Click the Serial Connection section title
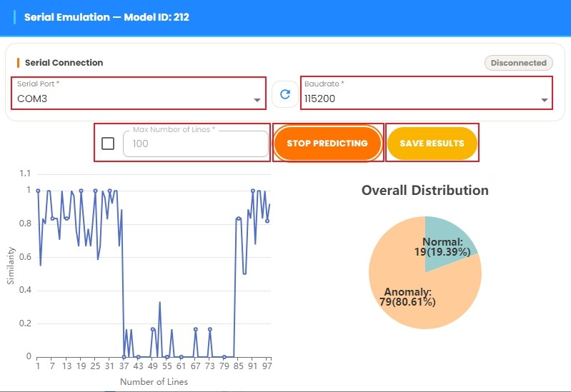 [x=64, y=63]
